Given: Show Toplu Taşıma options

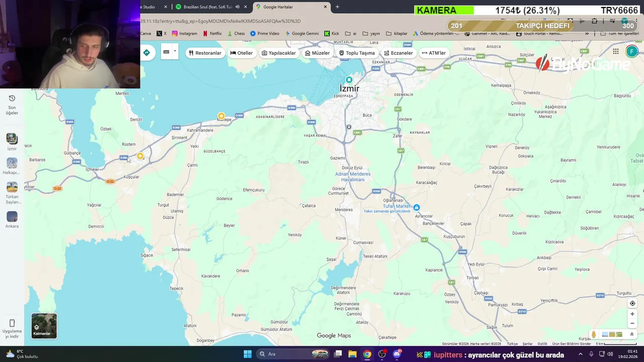Looking at the screenshot, I should coord(357,53).
